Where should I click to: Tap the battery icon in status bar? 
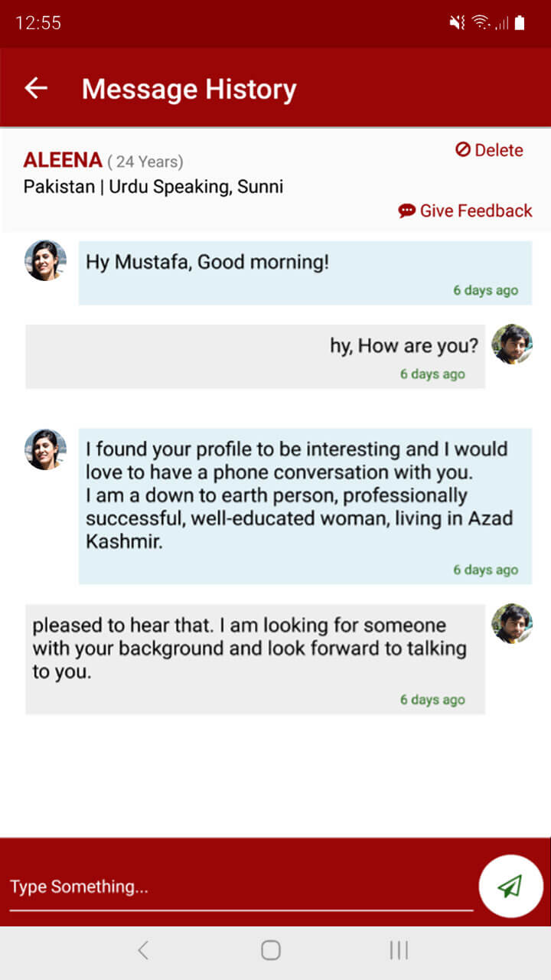tap(520, 23)
